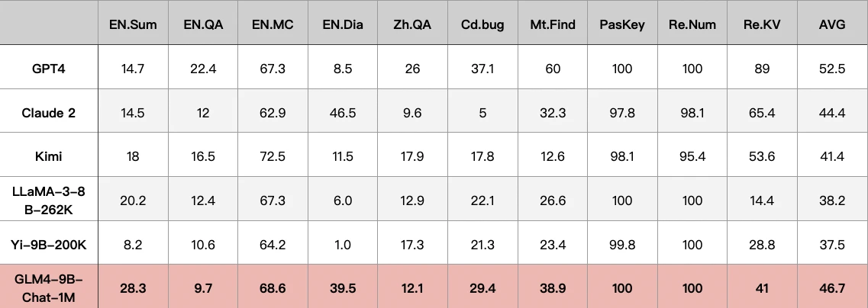Click the LLaMA-3-8B-262K row label

coord(49,200)
